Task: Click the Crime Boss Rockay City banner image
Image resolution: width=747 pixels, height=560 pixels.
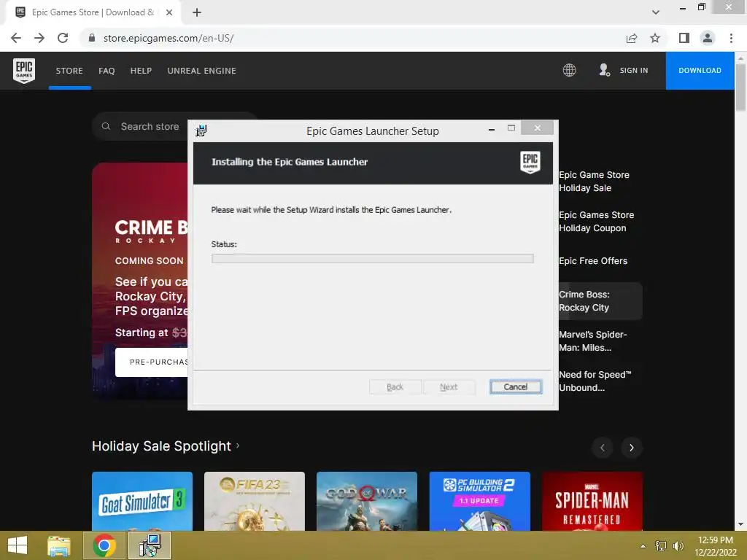Action: click(x=140, y=281)
